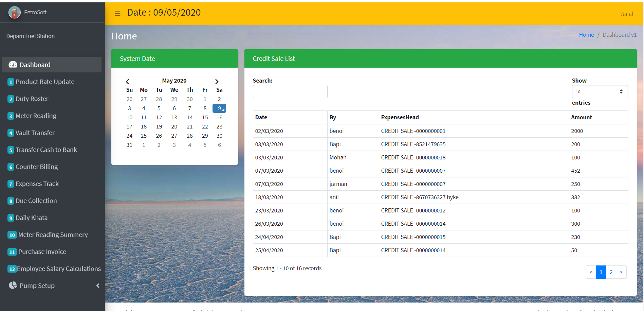Image resolution: width=644 pixels, height=311 pixels.
Task: Click the number 1 badge for Product Rate Update
Action: click(x=11, y=82)
